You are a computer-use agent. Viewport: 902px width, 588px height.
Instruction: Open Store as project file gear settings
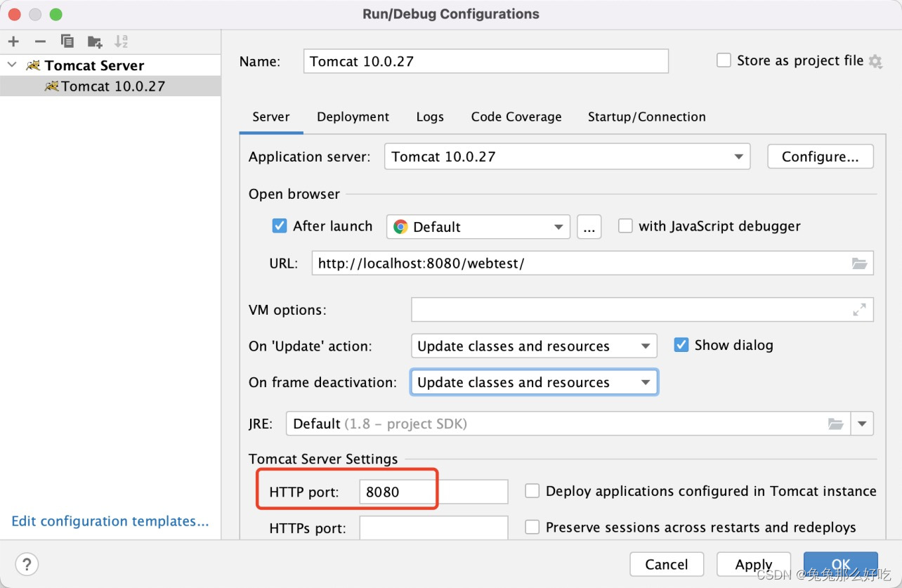click(x=875, y=61)
